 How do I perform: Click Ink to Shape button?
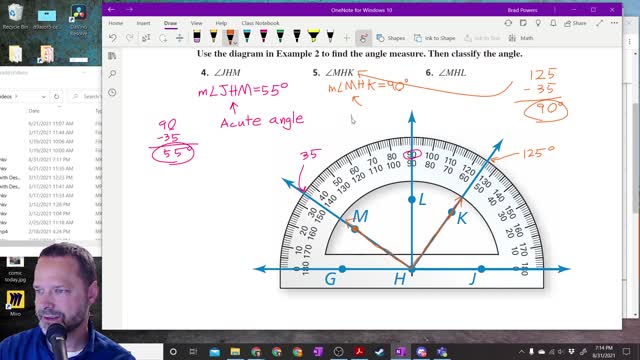(434, 38)
